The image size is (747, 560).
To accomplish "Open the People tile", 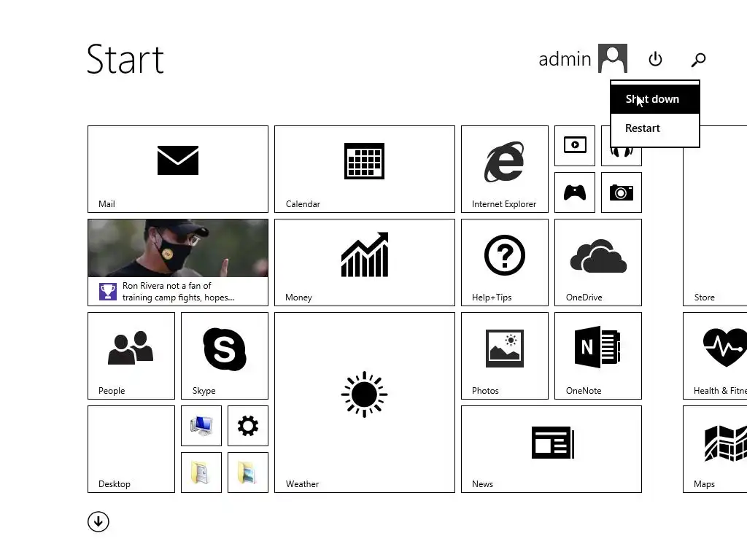I will coord(131,356).
